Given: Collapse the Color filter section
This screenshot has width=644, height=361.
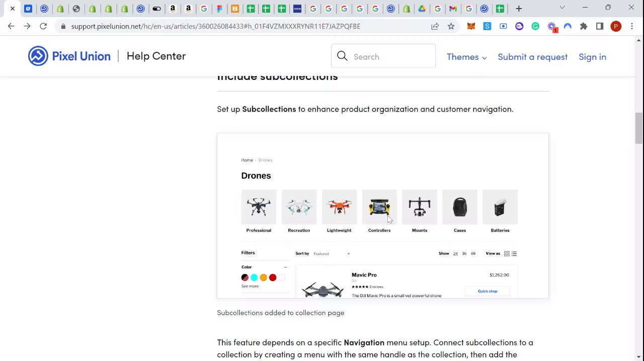Looking at the screenshot, I should coord(285,267).
